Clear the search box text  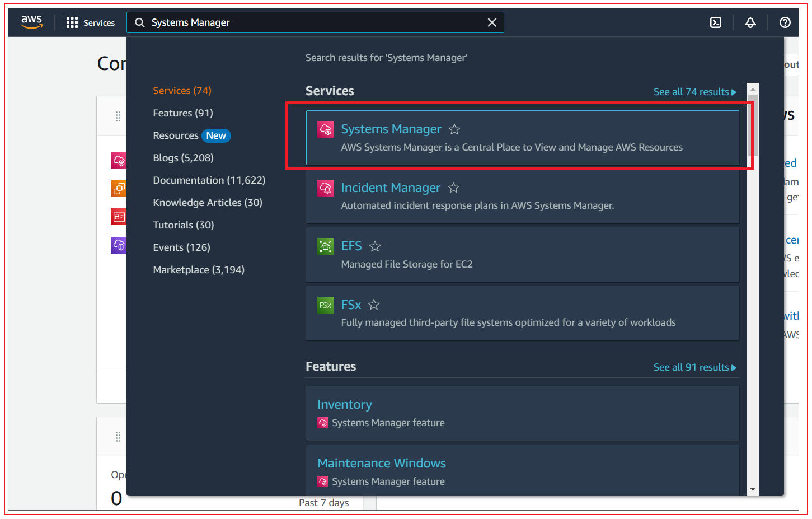pos(492,22)
